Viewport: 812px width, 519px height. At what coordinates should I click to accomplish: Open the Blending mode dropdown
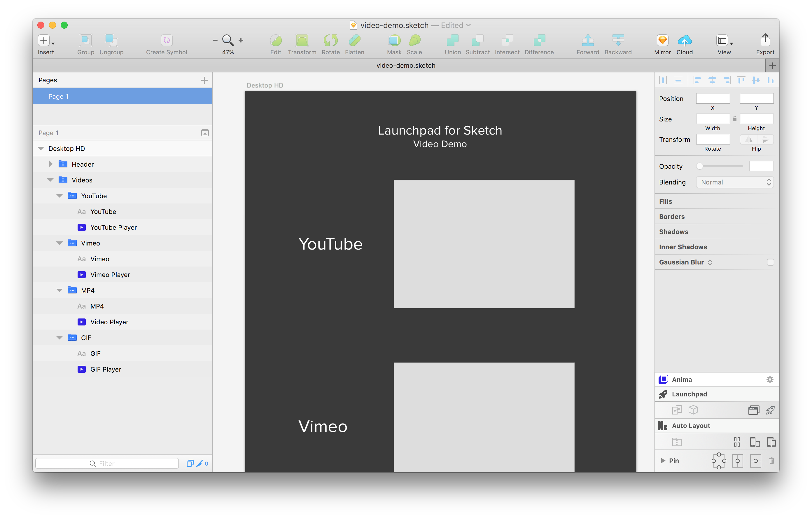tap(734, 182)
